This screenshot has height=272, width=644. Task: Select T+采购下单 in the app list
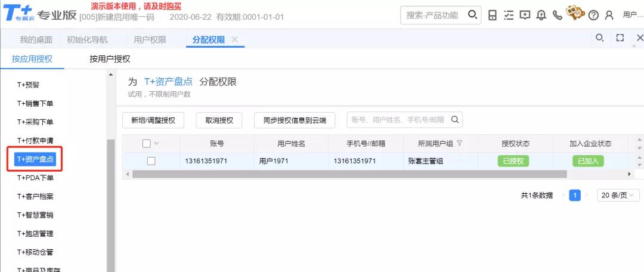(35, 122)
